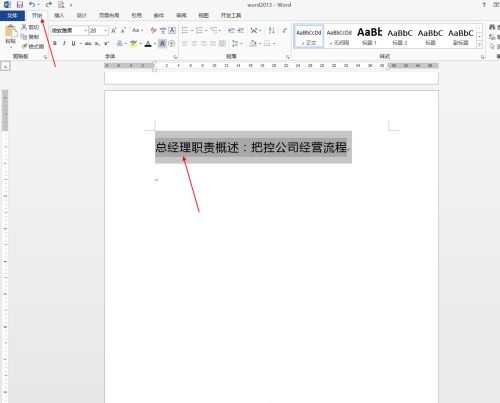Viewport: 500px width, 403px height.
Task: Click the Show paragraph marks icon
Action: point(284,31)
